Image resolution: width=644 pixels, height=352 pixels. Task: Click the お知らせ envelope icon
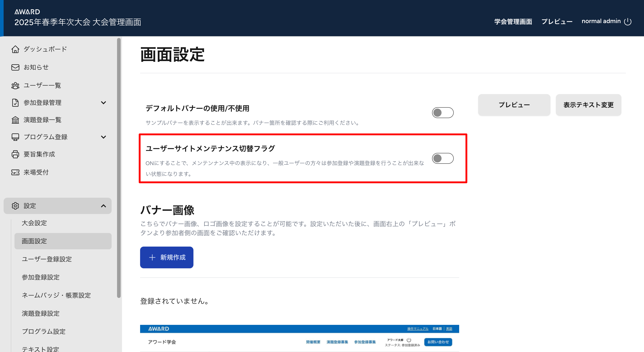[15, 67]
